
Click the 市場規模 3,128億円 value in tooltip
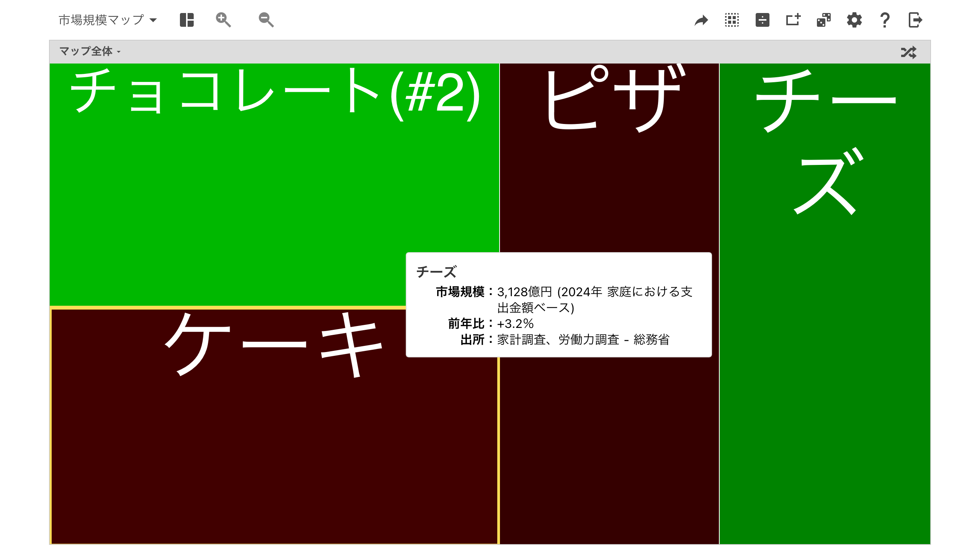(595, 300)
